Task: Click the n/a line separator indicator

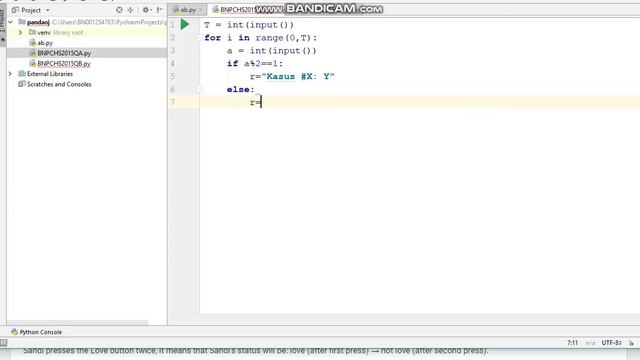Action: tap(590, 343)
